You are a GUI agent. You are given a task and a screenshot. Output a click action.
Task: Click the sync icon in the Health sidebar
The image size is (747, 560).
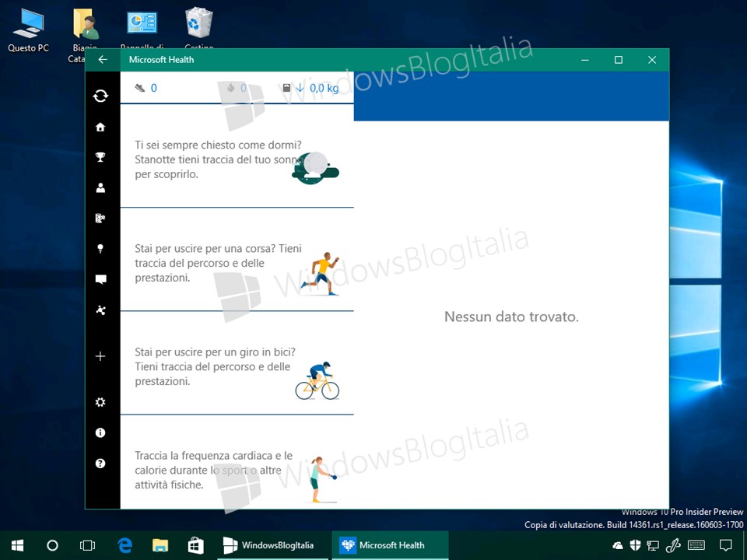coord(100,96)
